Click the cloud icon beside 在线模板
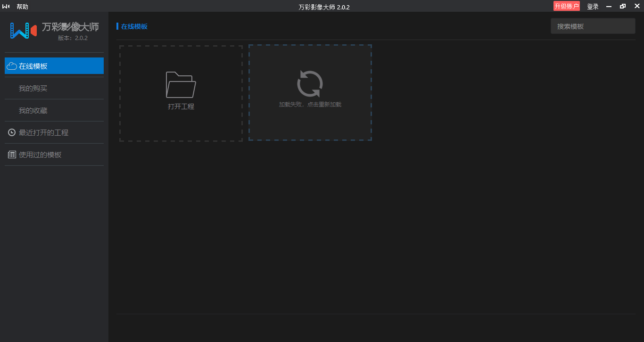The width and height of the screenshot is (644, 342). point(12,66)
